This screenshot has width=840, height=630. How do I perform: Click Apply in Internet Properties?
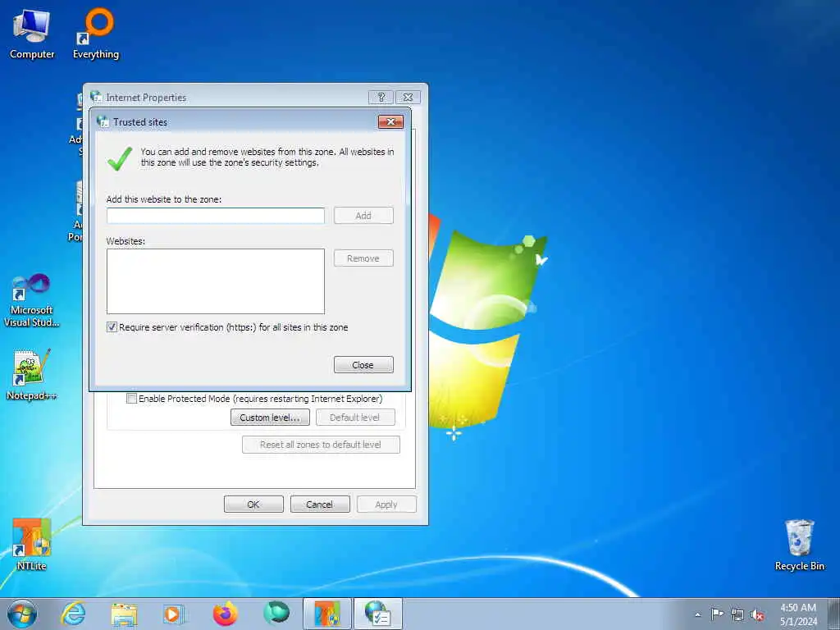pyautogui.click(x=386, y=504)
